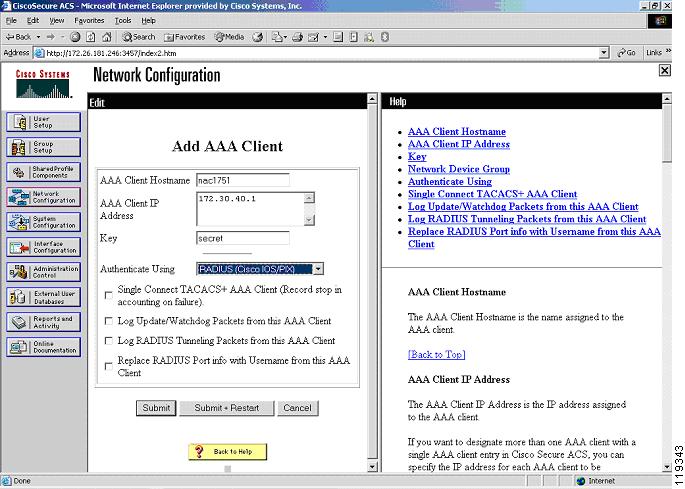Follow the Key help link
This screenshot has width=685, height=489.
pyautogui.click(x=417, y=157)
